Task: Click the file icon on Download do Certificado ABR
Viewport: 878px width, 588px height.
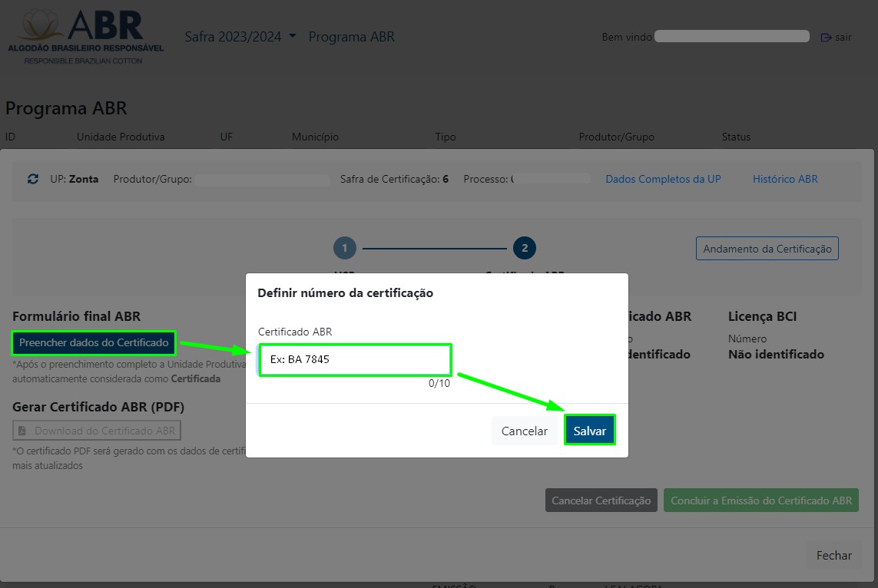Action: (x=23, y=431)
